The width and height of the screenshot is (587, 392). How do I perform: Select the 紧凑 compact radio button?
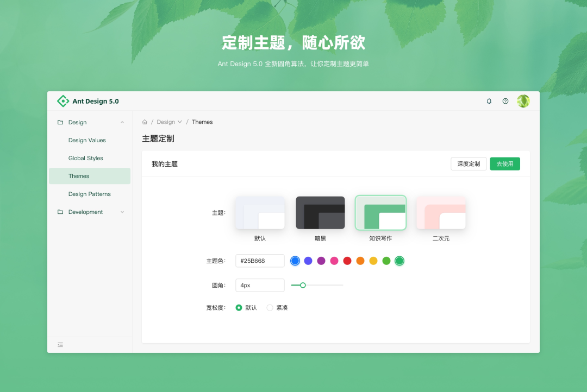(270, 307)
